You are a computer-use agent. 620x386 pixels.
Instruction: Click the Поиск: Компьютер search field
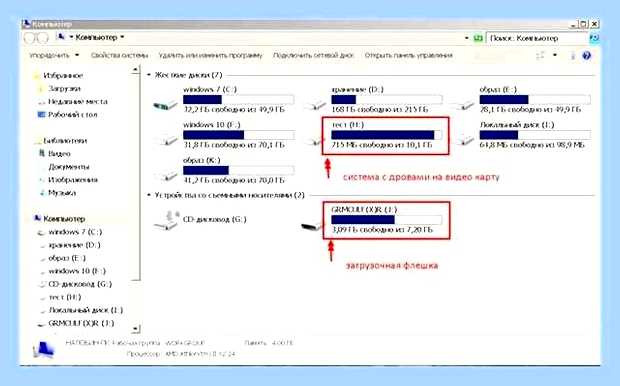coord(537,38)
